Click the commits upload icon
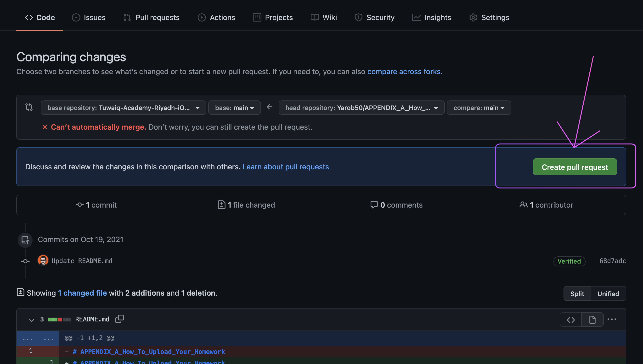This screenshot has width=643, height=364. 25,240
